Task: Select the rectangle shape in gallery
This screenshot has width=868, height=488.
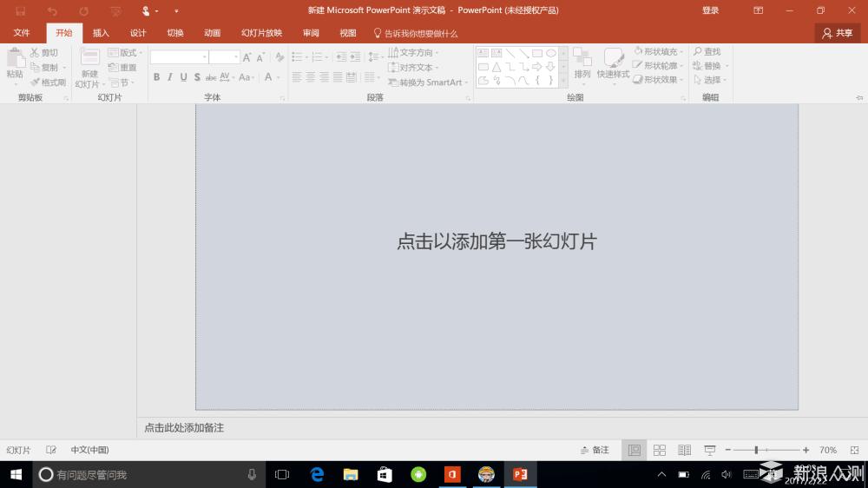Action: click(x=537, y=53)
